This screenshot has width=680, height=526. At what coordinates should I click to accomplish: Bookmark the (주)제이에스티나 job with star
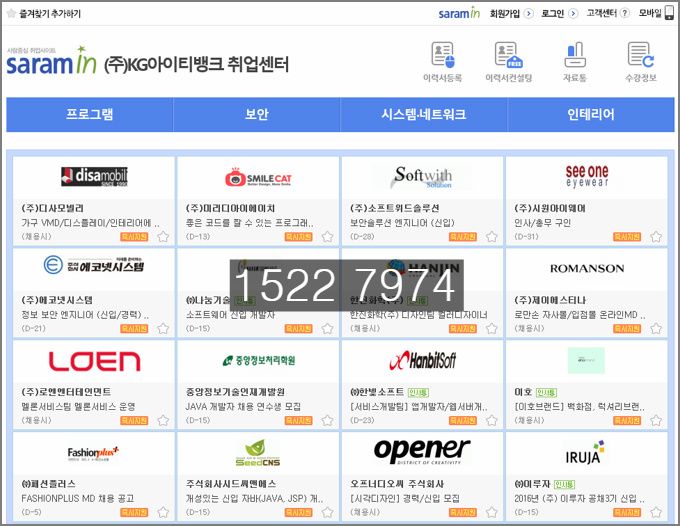[656, 329]
